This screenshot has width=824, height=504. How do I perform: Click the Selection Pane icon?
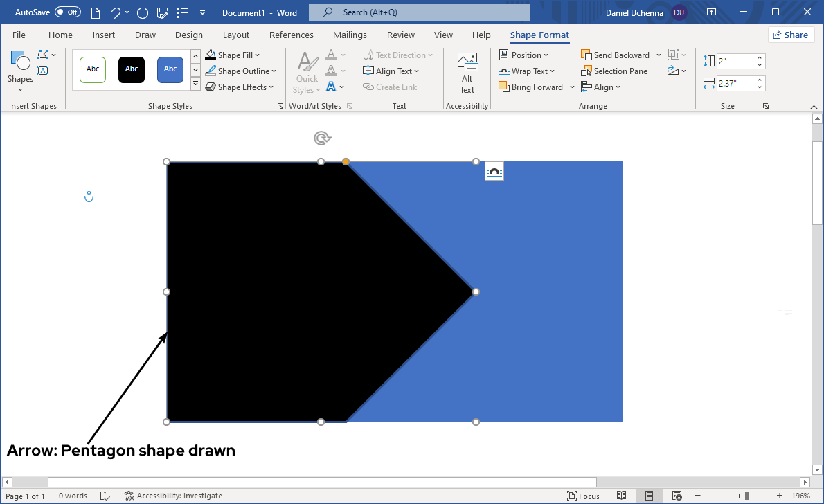point(587,71)
